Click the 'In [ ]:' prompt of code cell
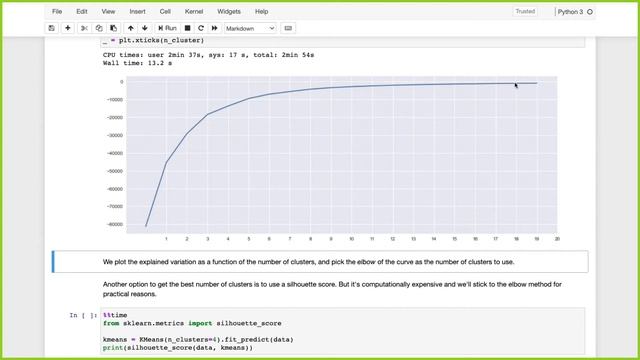This screenshot has height=360, width=640. (x=83, y=315)
